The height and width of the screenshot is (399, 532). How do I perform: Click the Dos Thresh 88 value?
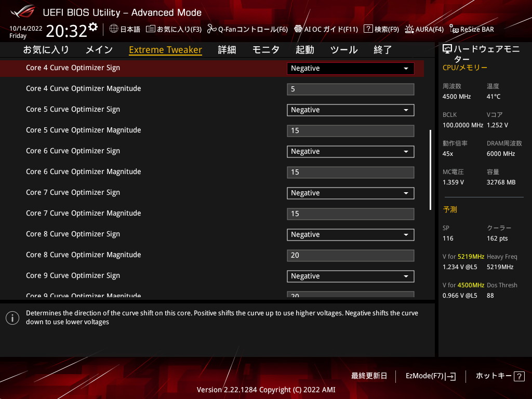pos(490,296)
